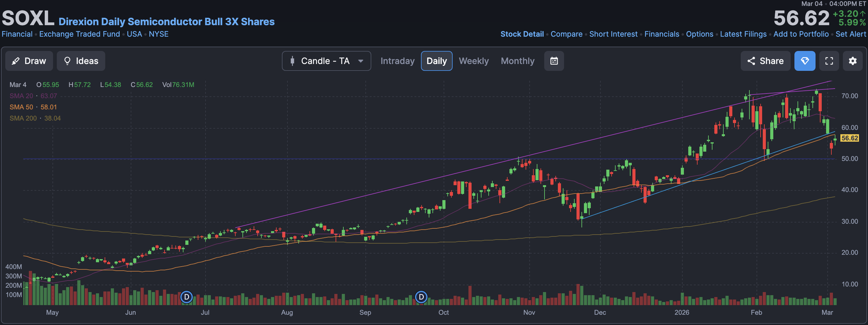Open the date range calendar icon

point(554,61)
